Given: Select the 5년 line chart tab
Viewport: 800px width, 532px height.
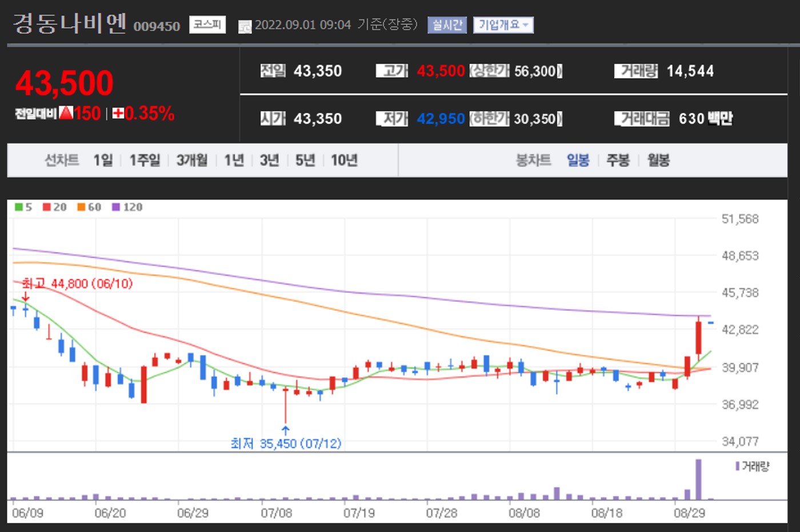Looking at the screenshot, I should [x=305, y=161].
